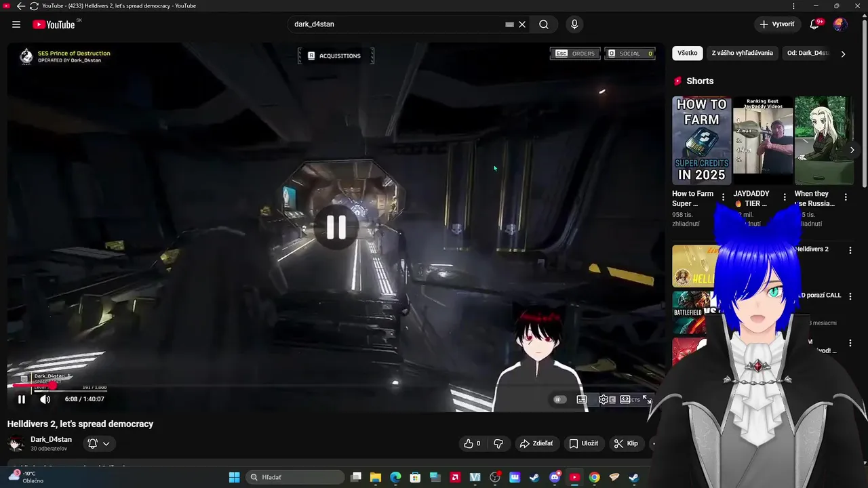The image size is (868, 488).
Task: Save the video with Uložiť
Action: tap(583, 443)
